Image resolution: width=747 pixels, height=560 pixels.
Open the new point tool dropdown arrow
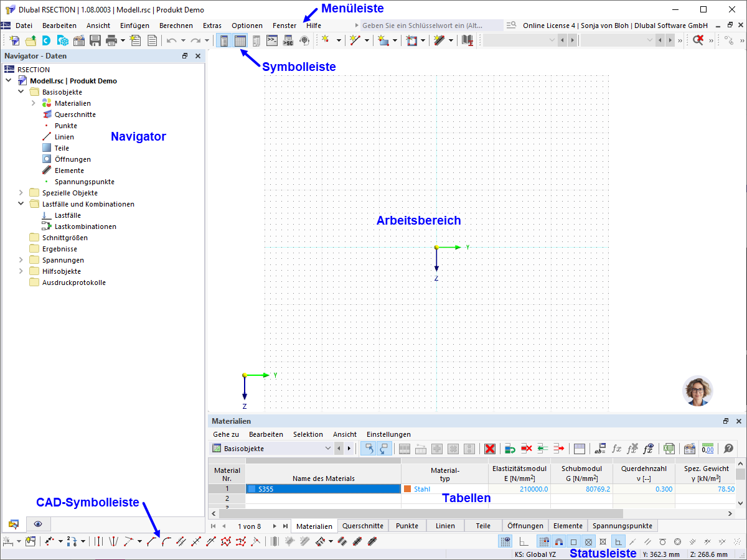(339, 40)
